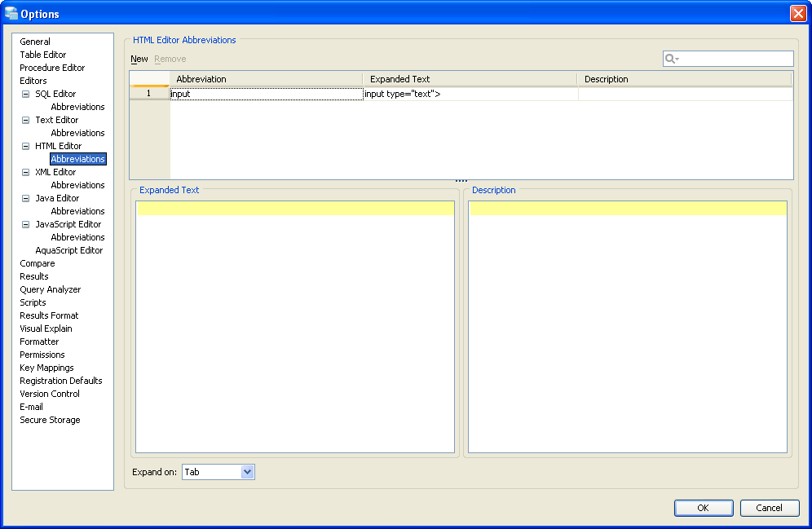Click the empty Description cell in row 1
812x529 pixels.
pos(685,94)
